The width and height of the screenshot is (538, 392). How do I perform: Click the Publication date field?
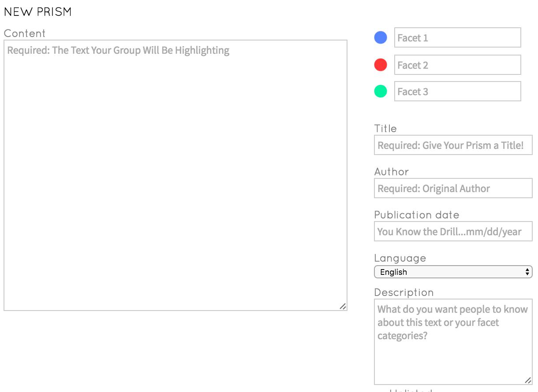453,232
